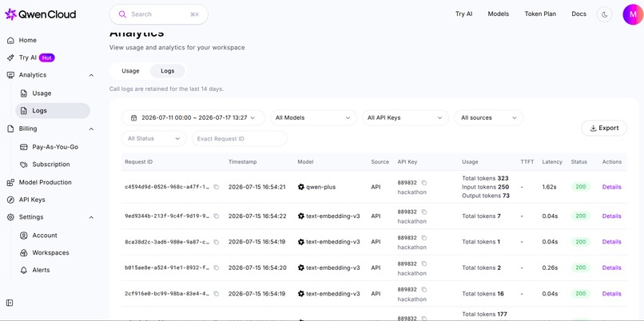The height and width of the screenshot is (321, 644).
Task: Collapse the Analytics sidebar section
Action: (x=91, y=75)
